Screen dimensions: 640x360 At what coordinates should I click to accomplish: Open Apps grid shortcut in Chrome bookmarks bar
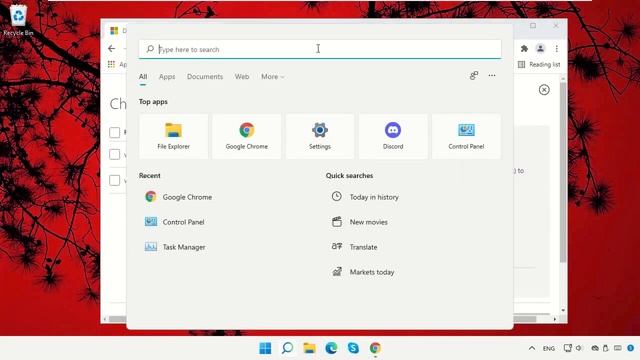(111, 64)
